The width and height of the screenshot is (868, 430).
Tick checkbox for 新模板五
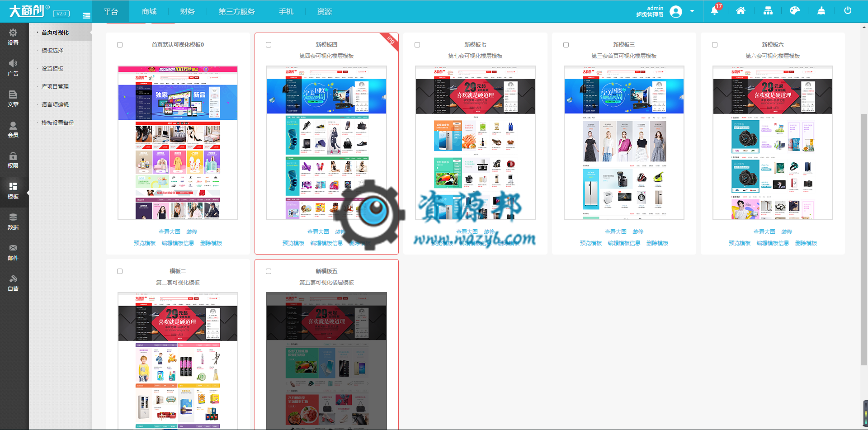click(269, 271)
